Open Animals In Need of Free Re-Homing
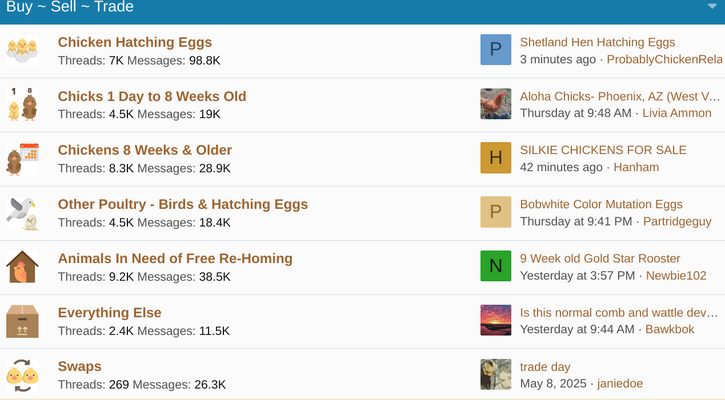 pos(175,258)
